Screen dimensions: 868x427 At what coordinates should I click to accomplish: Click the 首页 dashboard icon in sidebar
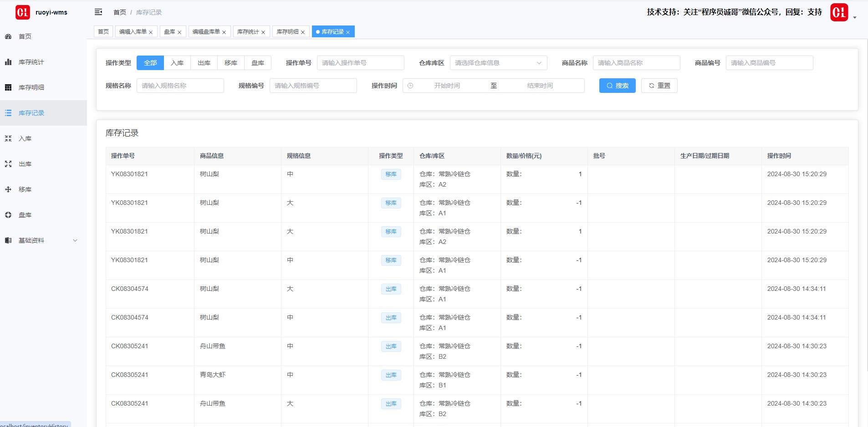tap(8, 36)
